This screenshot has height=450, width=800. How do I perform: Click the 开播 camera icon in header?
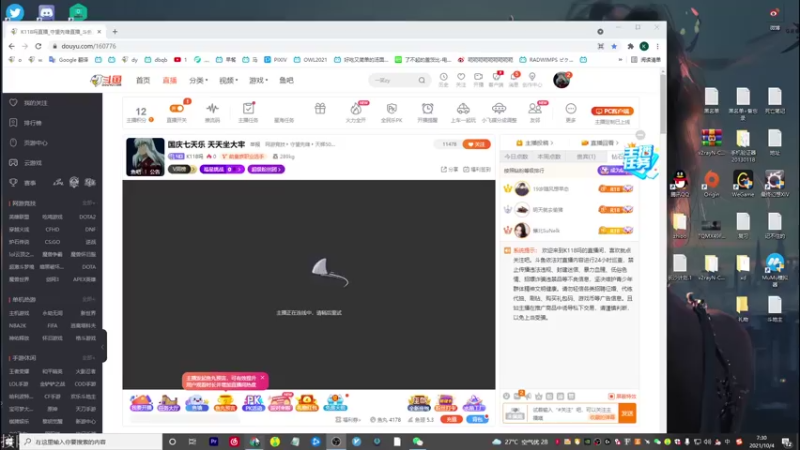tap(478, 77)
